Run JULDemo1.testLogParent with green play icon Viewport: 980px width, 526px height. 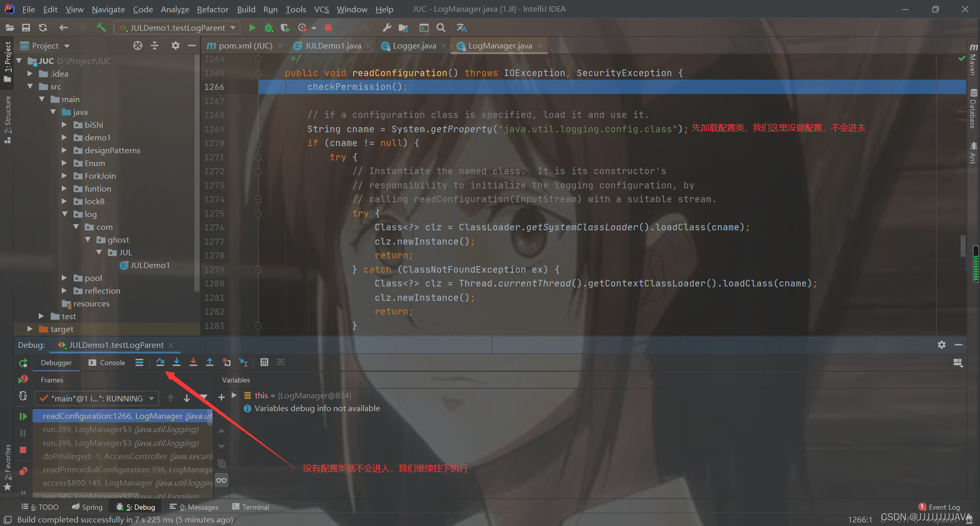252,28
